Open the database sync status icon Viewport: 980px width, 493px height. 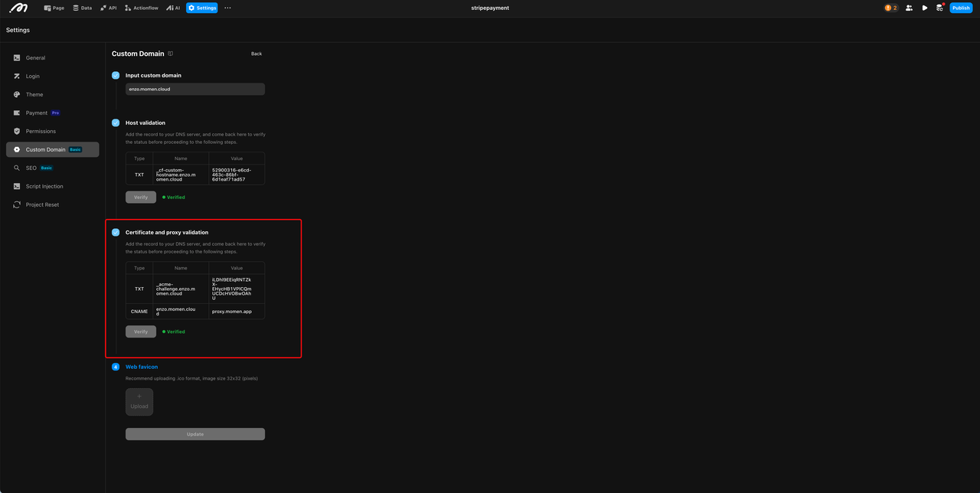[x=939, y=8]
